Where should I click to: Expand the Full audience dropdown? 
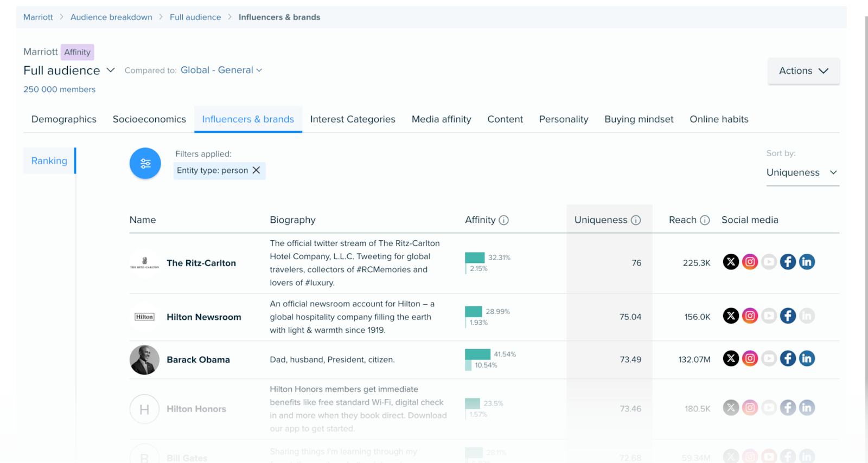click(x=111, y=70)
